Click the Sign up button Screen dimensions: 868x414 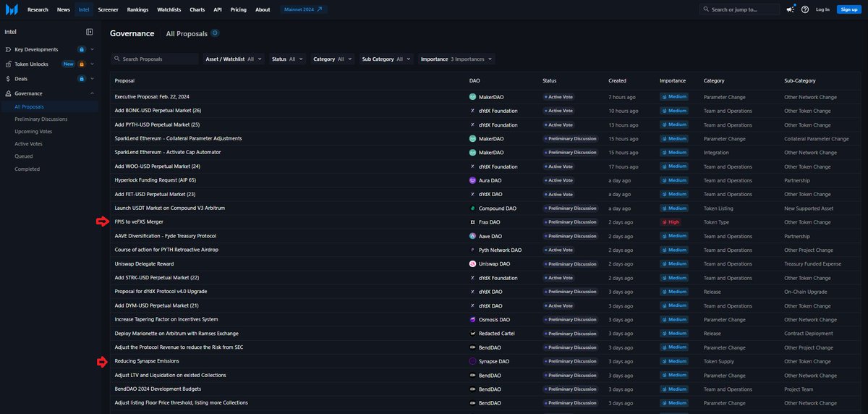(x=848, y=9)
